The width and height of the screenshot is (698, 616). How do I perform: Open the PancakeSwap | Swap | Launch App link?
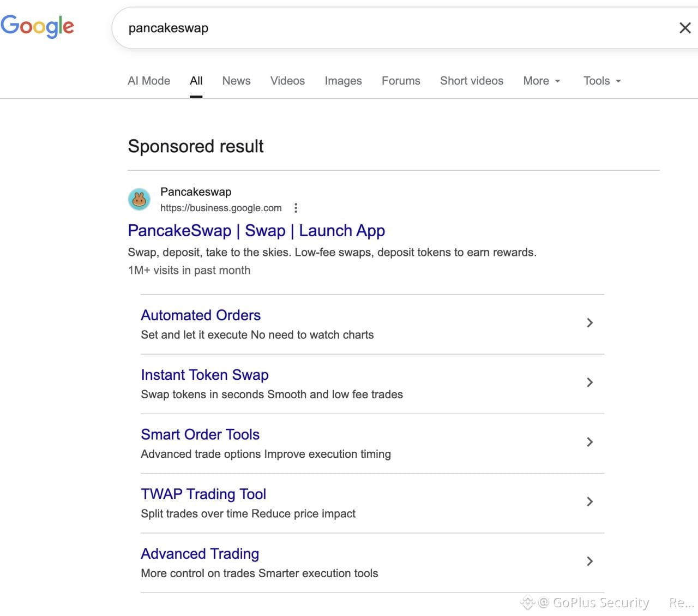pos(256,230)
